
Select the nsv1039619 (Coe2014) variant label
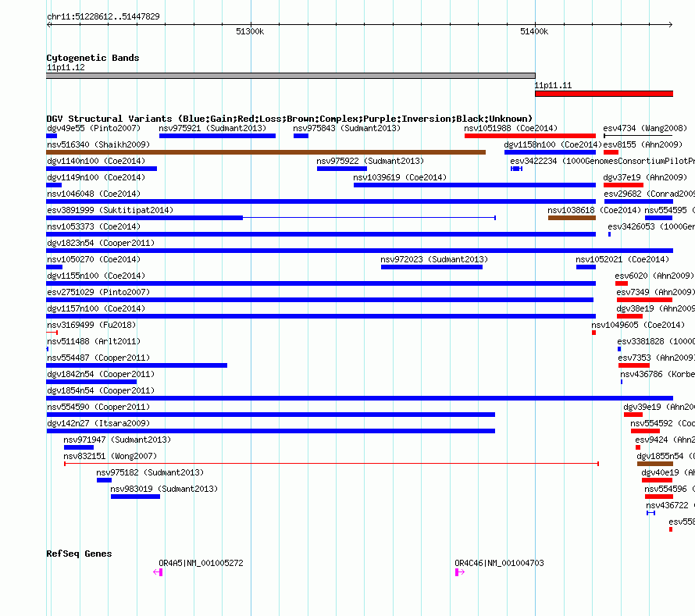400,177
